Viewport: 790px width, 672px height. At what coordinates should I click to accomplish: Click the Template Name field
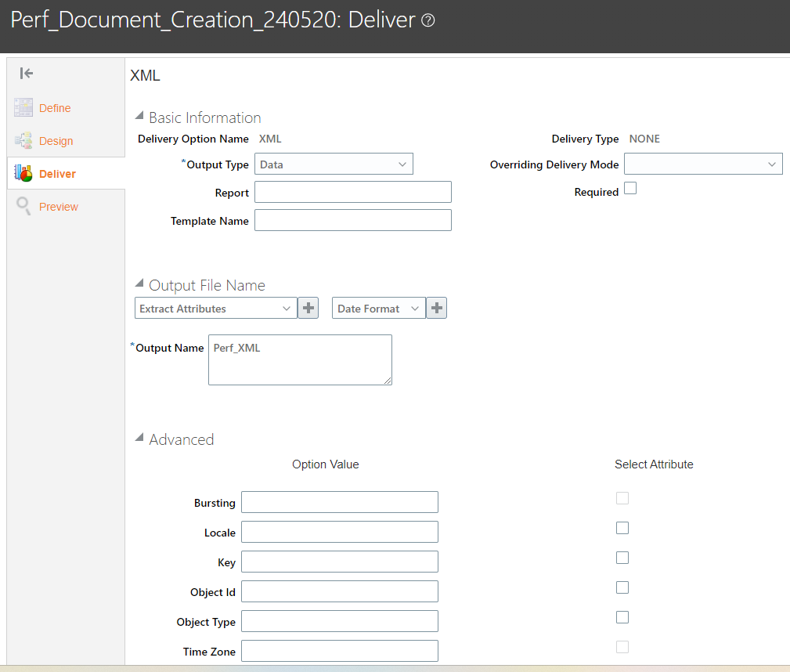coord(352,220)
